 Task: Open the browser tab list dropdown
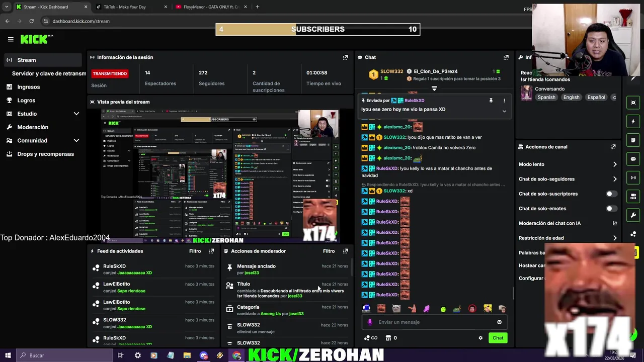pos(7,7)
